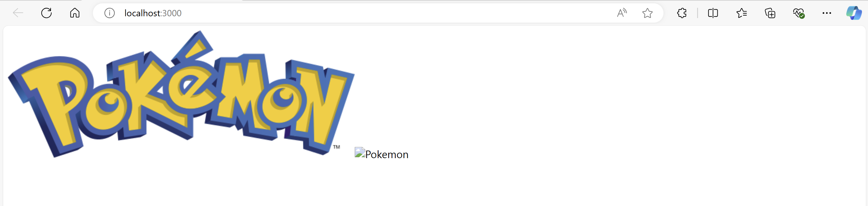Open the Favorites list
The image size is (868, 206).
tap(742, 13)
